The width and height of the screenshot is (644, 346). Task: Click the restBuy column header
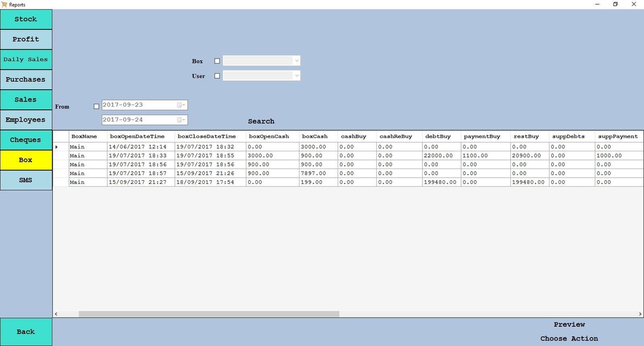pyautogui.click(x=530, y=136)
